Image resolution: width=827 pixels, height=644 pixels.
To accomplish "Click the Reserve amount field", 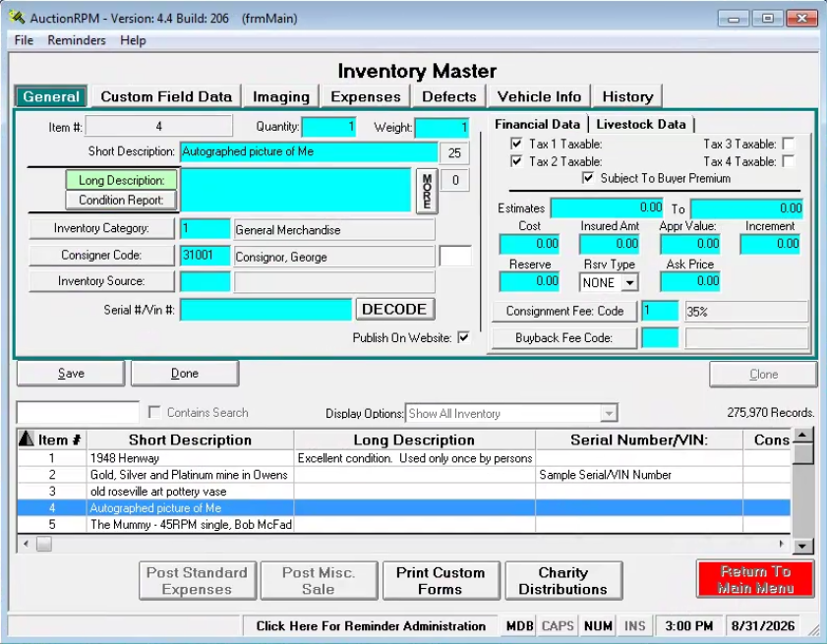I will 529,281.
